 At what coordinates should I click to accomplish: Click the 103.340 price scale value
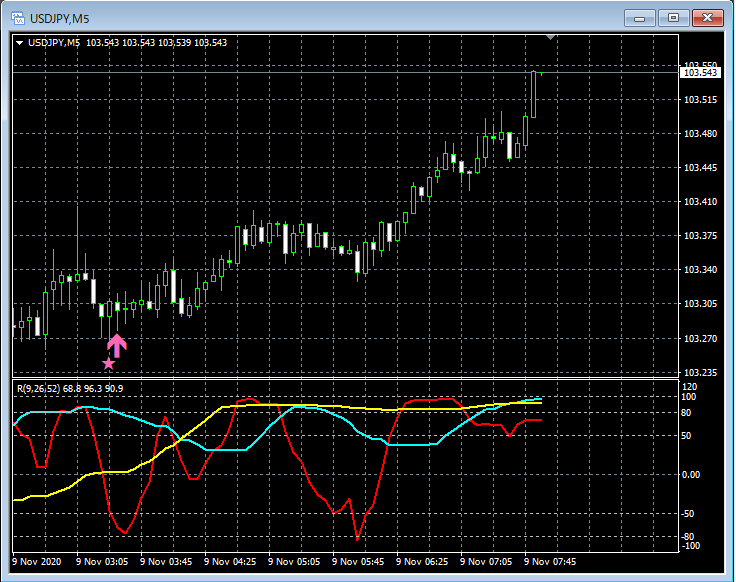click(x=700, y=270)
